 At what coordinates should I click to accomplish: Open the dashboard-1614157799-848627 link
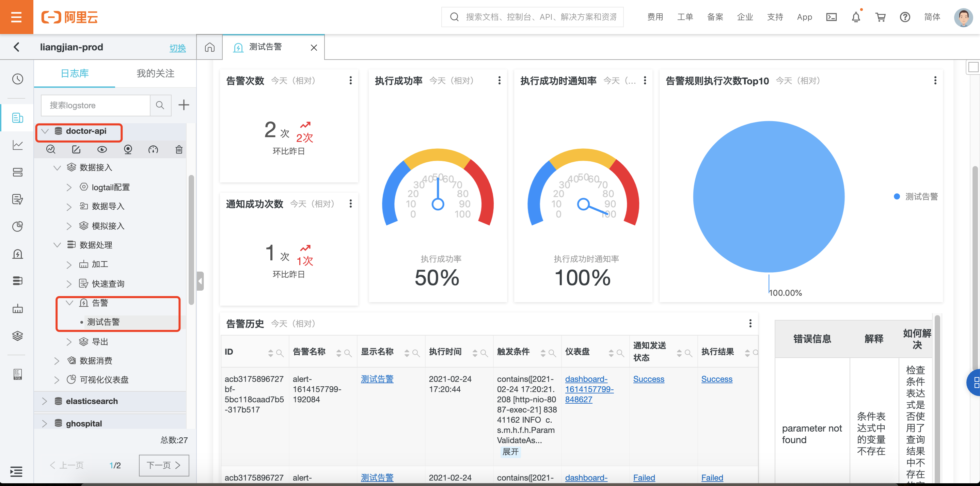coord(589,389)
